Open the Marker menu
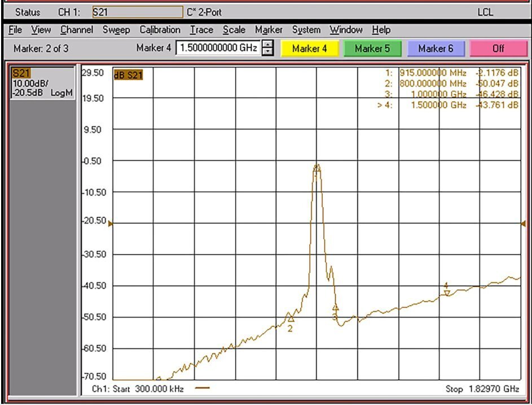Screen dimensions: 532x405 [x=269, y=30]
